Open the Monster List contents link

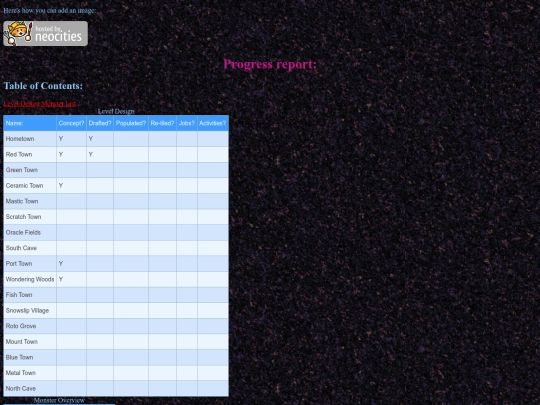click(x=59, y=104)
